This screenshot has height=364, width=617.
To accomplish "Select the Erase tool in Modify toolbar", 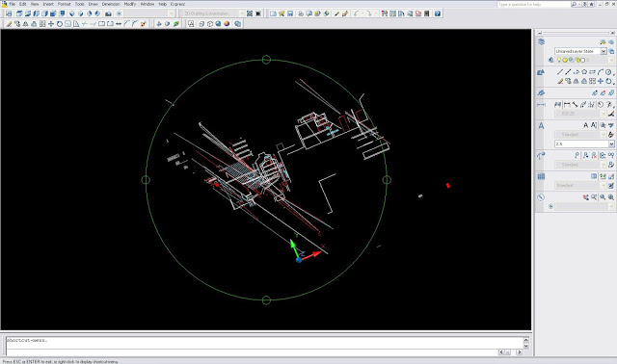I will (x=9, y=24).
